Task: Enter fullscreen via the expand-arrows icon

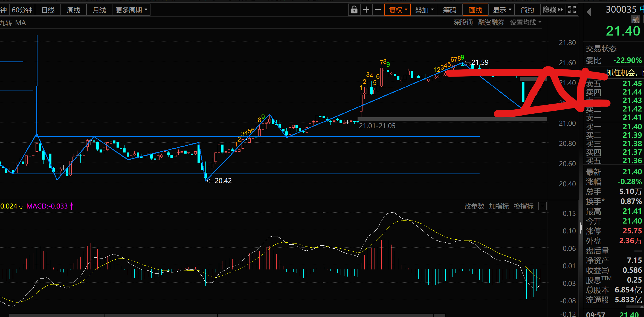Action: 572,10
